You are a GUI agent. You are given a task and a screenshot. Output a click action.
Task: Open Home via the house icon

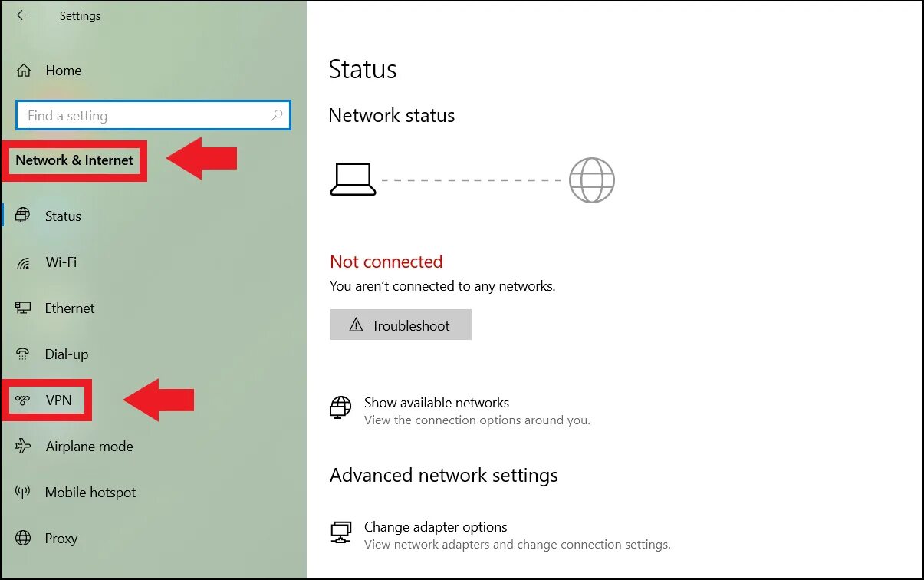[x=24, y=71]
